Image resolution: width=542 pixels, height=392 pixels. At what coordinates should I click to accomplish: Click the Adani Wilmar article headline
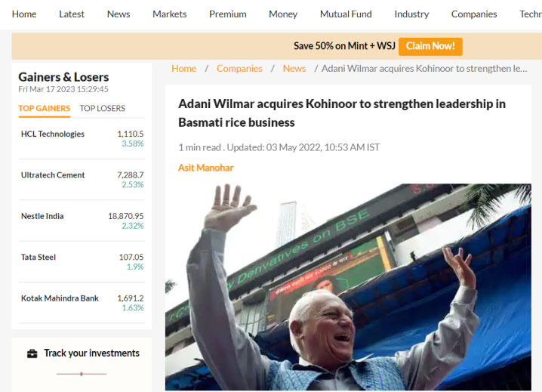coord(342,113)
